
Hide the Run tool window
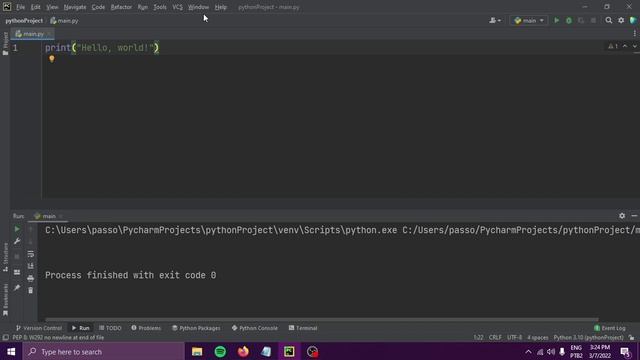[634, 216]
